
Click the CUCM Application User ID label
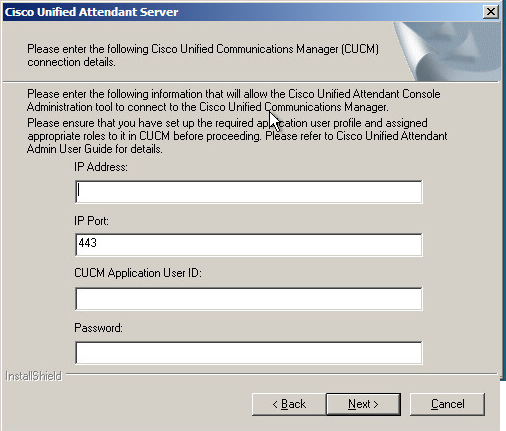click(x=138, y=273)
